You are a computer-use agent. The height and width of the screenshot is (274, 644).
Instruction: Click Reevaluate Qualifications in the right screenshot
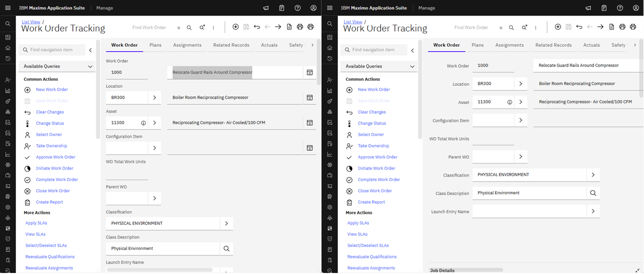pyautogui.click(x=372, y=257)
